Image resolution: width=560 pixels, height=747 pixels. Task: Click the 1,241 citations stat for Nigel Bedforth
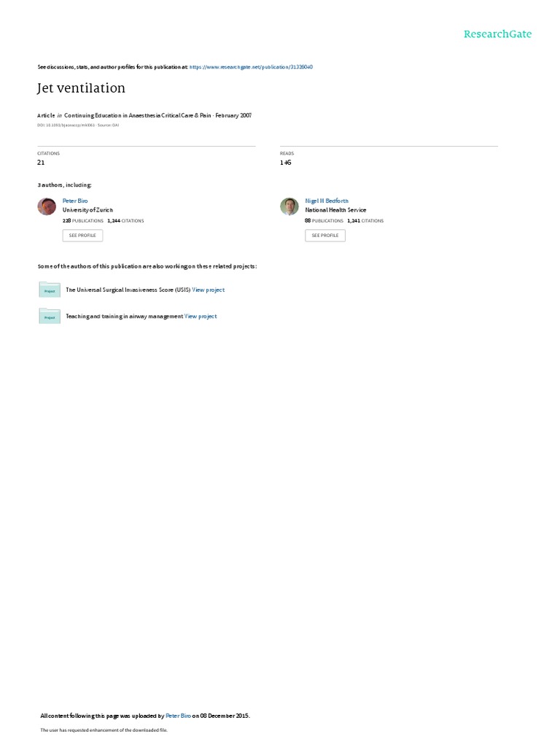click(365, 221)
